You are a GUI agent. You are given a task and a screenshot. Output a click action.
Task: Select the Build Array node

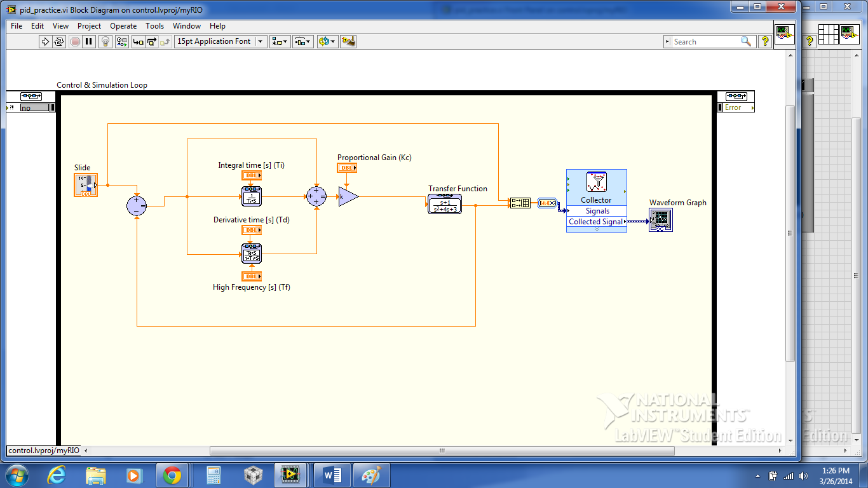pos(520,203)
